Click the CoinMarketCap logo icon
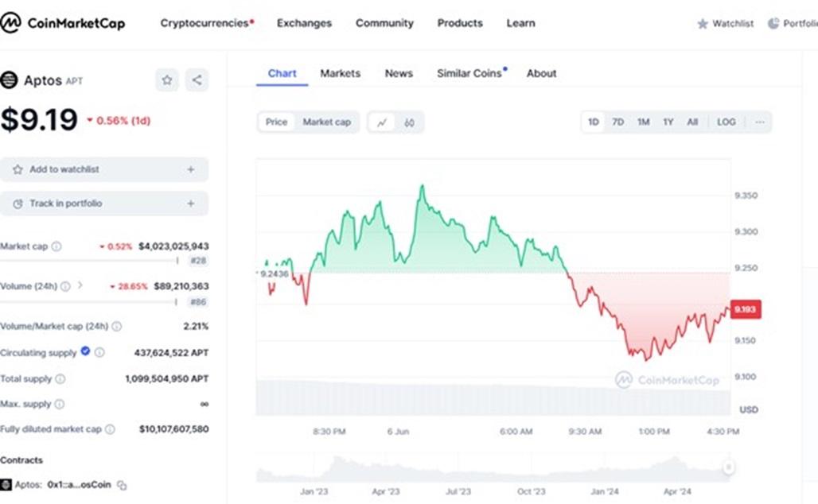This screenshot has width=818, height=504. click(x=10, y=23)
